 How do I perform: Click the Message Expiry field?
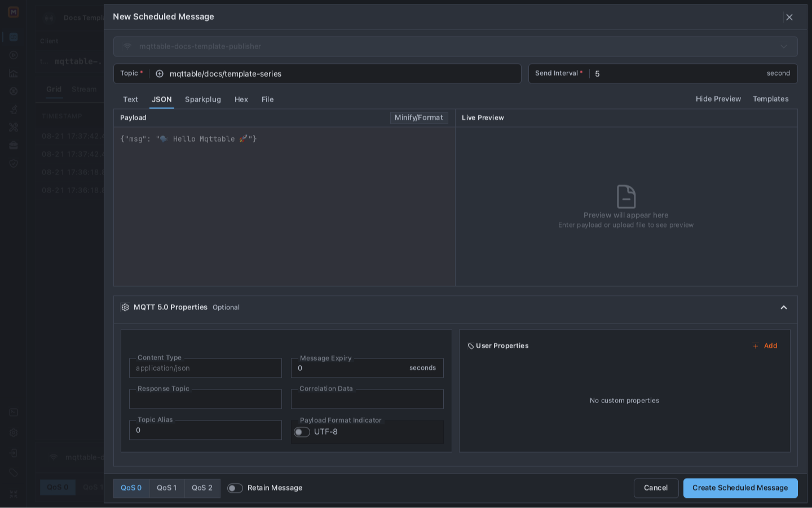tap(367, 368)
